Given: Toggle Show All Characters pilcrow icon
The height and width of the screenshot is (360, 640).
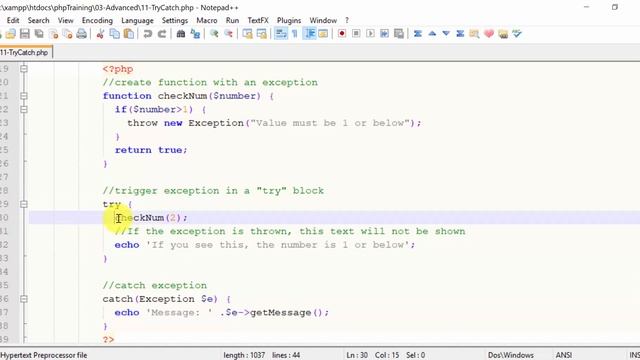Looking at the screenshot, I should [x=295, y=34].
